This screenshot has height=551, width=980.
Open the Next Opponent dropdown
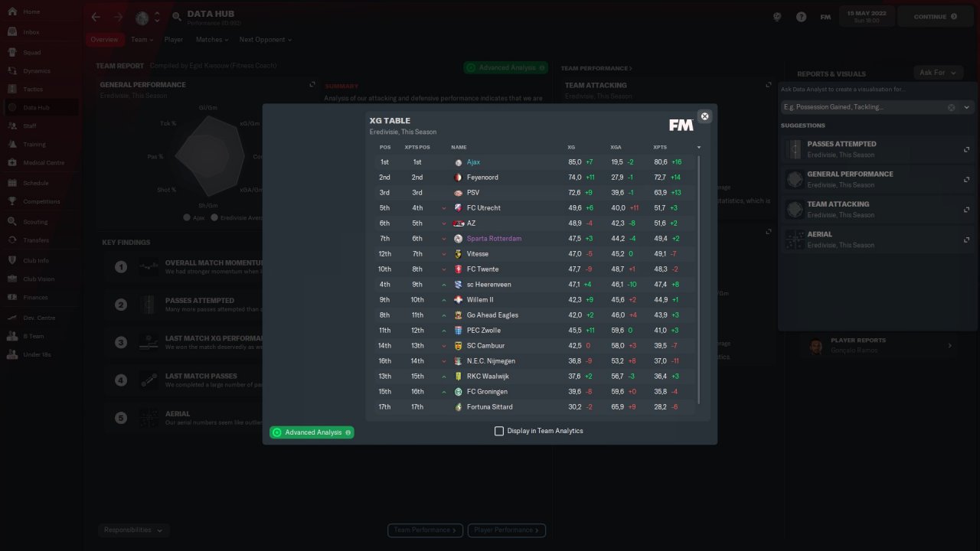point(265,40)
